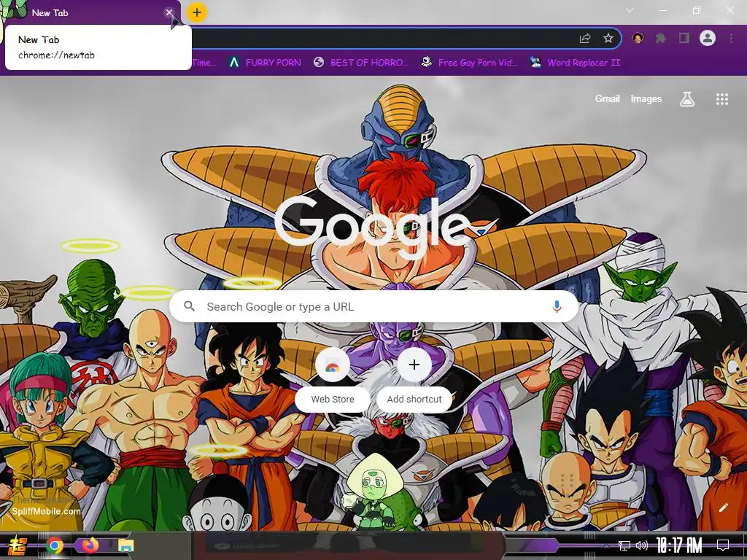Open the notification center icon
The height and width of the screenshot is (560, 747).
pos(723,545)
